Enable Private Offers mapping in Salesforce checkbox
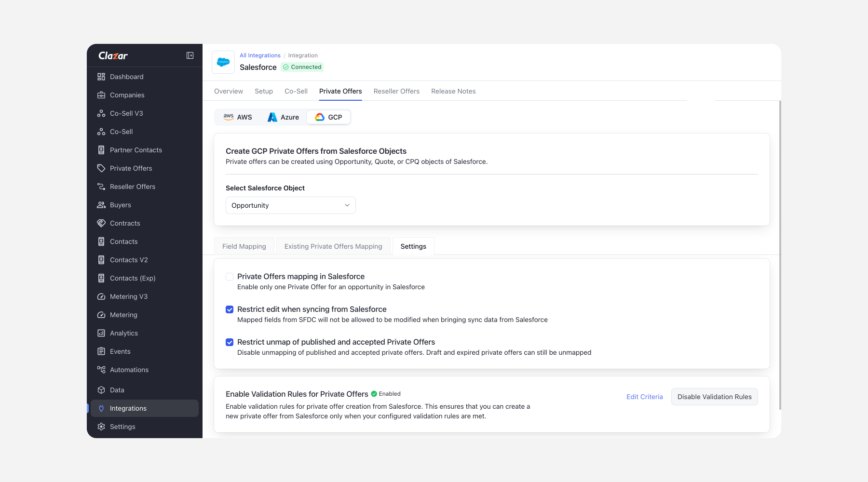The width and height of the screenshot is (868, 482). [230, 277]
